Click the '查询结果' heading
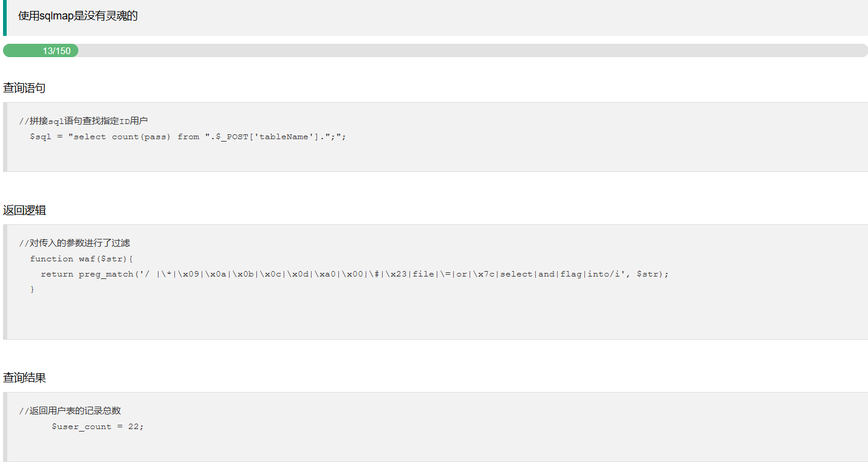The width and height of the screenshot is (868, 468). point(24,378)
